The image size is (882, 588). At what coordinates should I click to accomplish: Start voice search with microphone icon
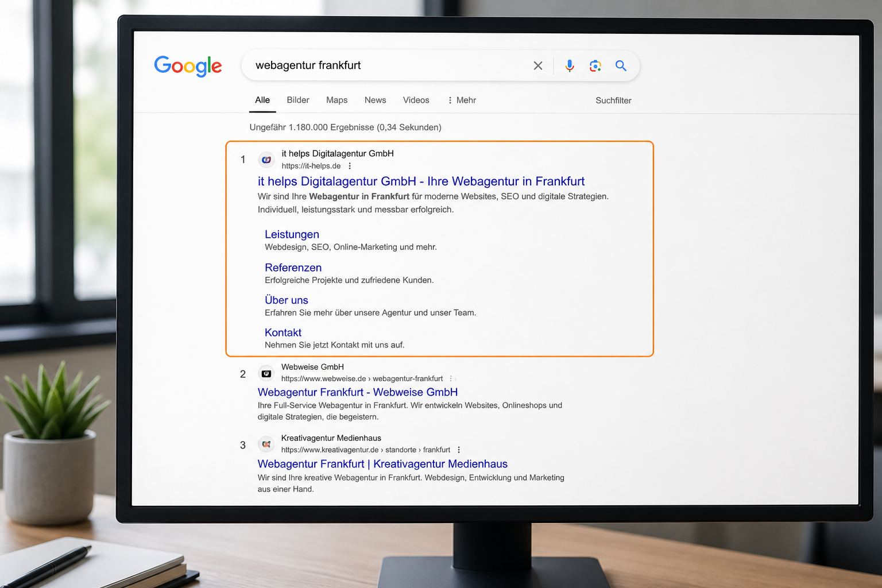[570, 65]
